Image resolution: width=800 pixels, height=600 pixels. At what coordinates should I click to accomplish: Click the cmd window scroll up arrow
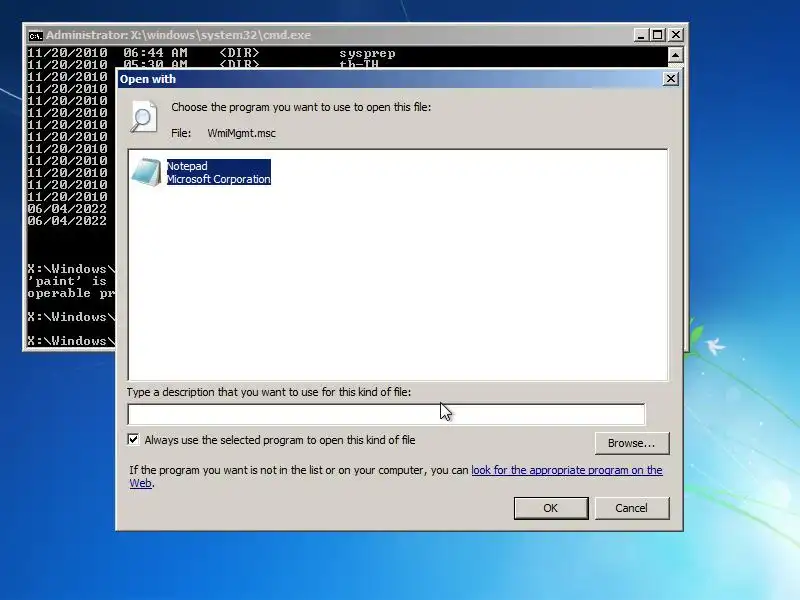click(x=676, y=55)
